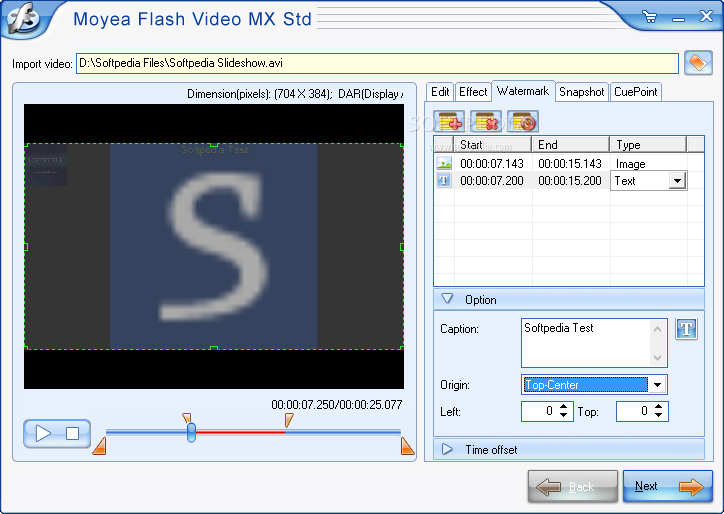Open the Type dropdown for Text row
Screen dimensions: 724x514
677,181
